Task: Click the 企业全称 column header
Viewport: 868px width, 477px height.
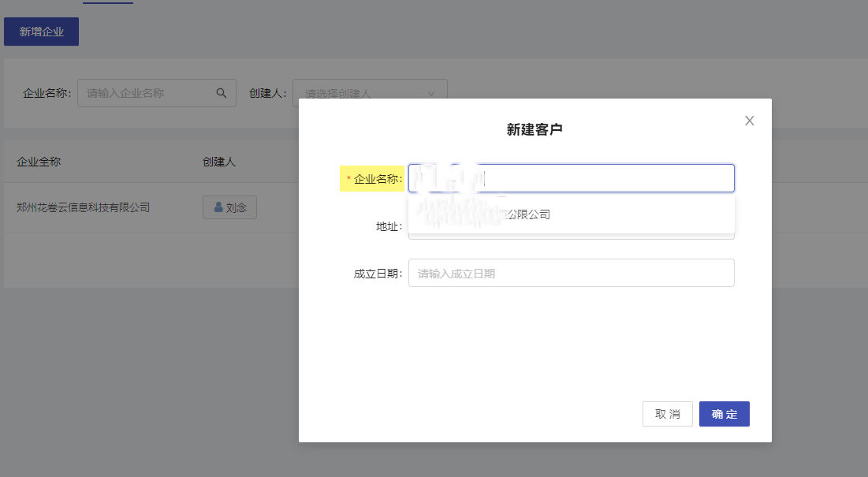Action: pos(39,162)
